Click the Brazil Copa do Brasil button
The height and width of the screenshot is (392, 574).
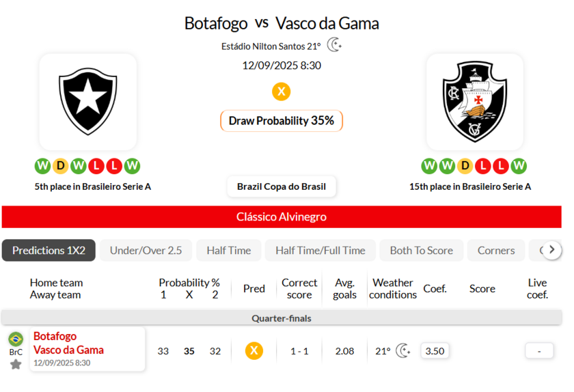(282, 186)
